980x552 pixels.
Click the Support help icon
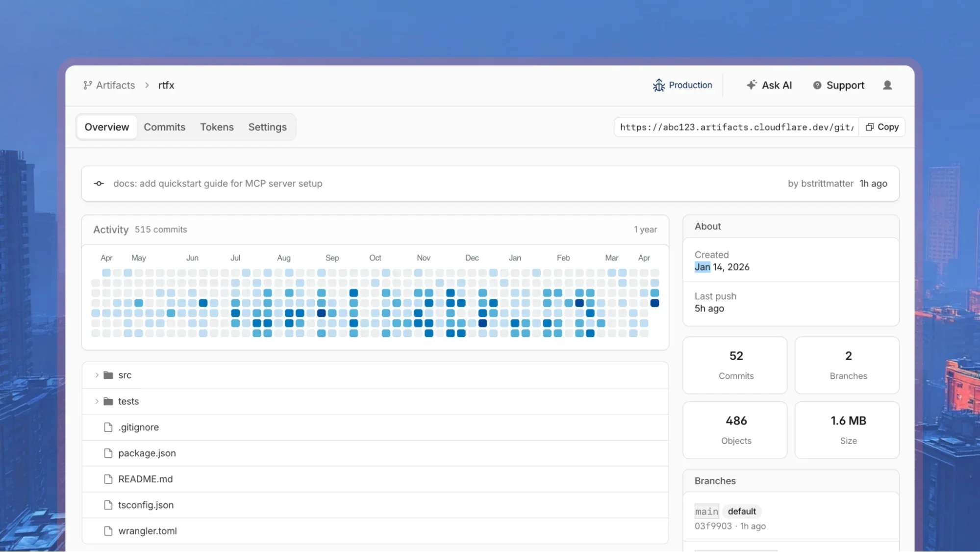tap(817, 85)
